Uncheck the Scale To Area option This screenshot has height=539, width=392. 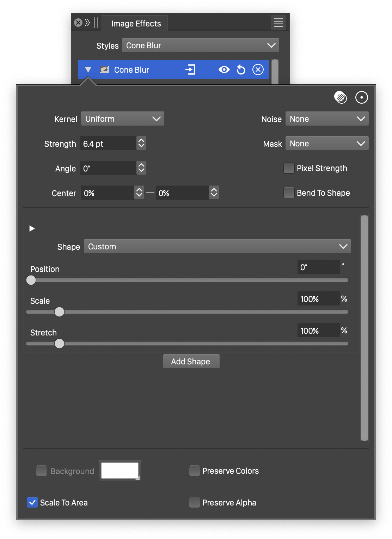(32, 502)
